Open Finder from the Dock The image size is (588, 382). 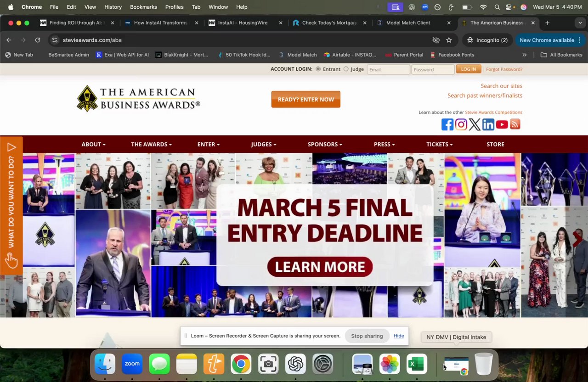105,364
